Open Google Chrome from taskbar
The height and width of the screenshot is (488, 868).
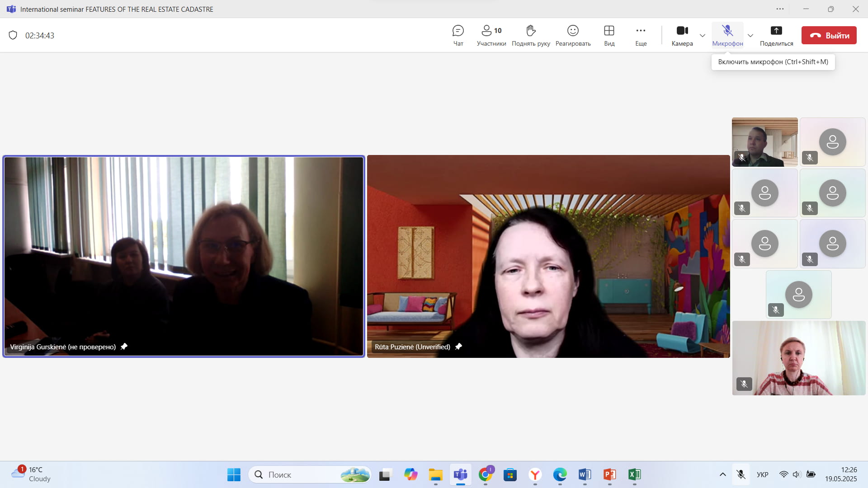pos(486,474)
